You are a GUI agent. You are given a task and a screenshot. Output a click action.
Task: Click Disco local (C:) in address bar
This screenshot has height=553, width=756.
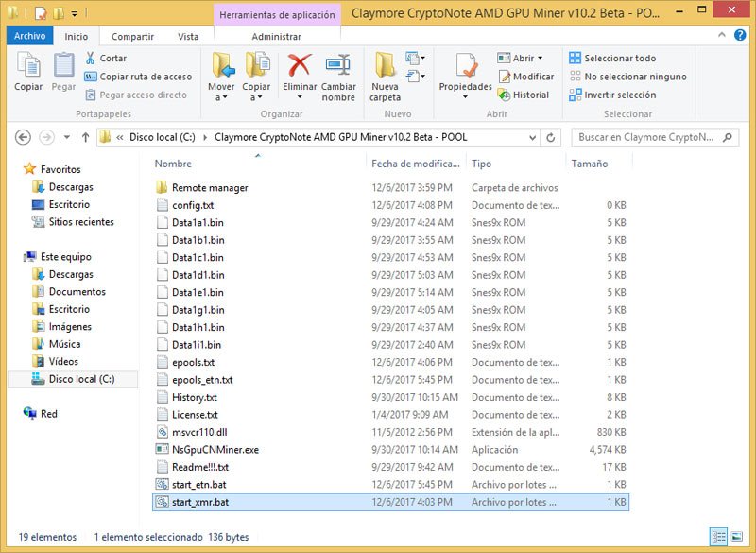coord(162,137)
